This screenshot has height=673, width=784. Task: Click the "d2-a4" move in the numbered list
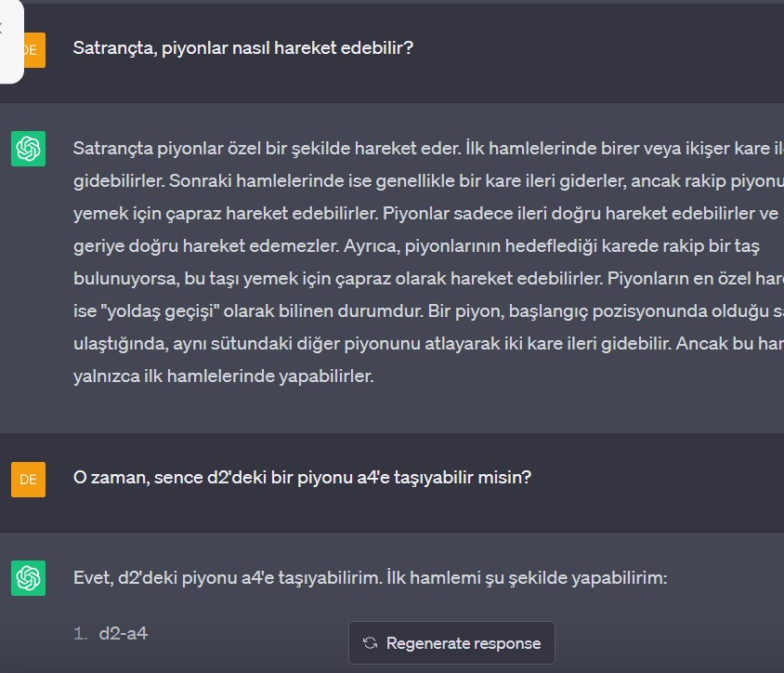point(124,634)
